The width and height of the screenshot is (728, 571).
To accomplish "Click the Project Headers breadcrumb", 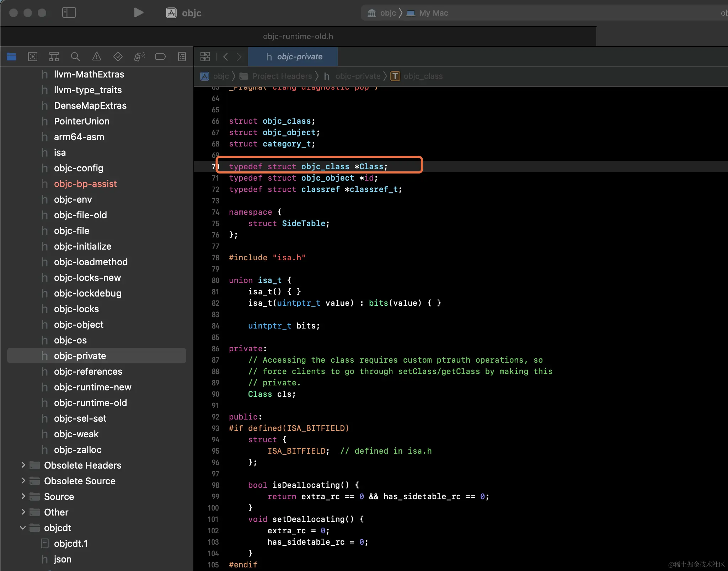I will (x=282, y=76).
